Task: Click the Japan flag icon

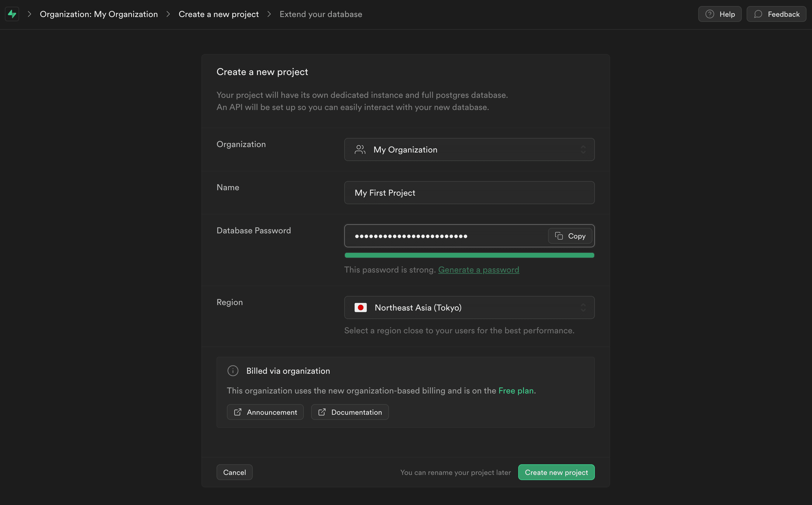Action: (360, 307)
